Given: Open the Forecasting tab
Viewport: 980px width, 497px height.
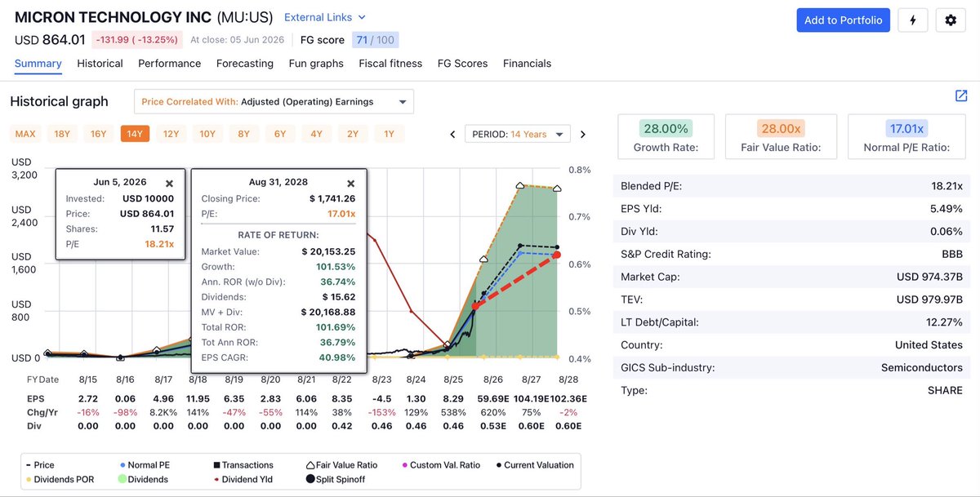Looking at the screenshot, I should 245,64.
